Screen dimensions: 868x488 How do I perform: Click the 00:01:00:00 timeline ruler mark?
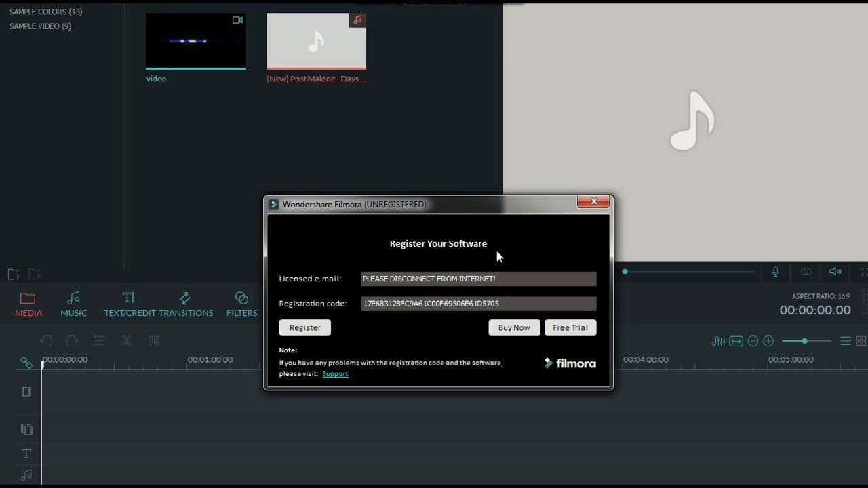pyautogui.click(x=210, y=360)
